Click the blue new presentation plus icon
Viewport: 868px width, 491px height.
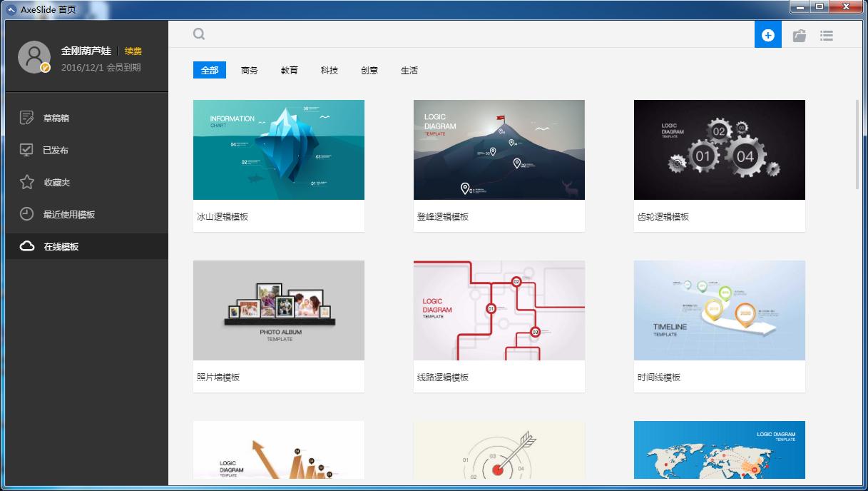tap(768, 35)
